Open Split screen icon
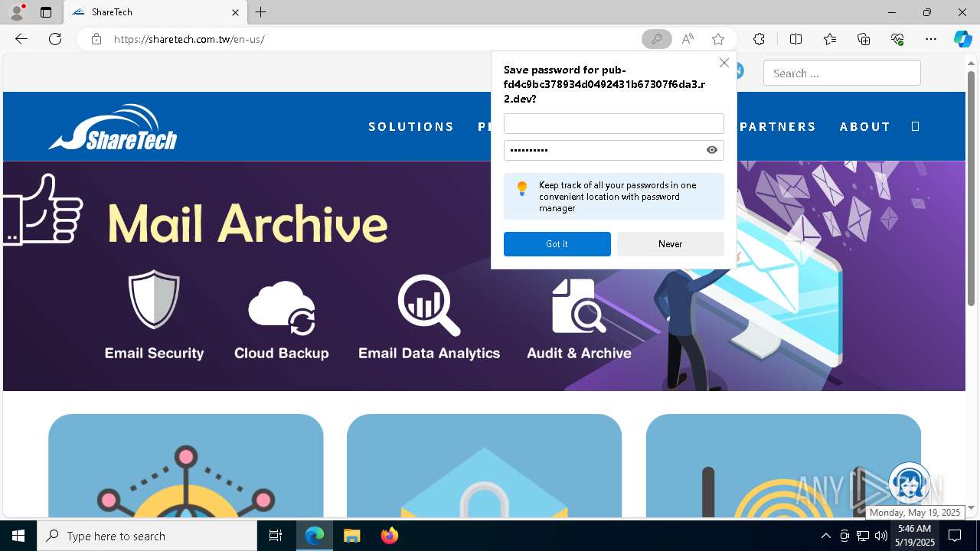Viewport: 980px width, 551px height. (x=795, y=39)
